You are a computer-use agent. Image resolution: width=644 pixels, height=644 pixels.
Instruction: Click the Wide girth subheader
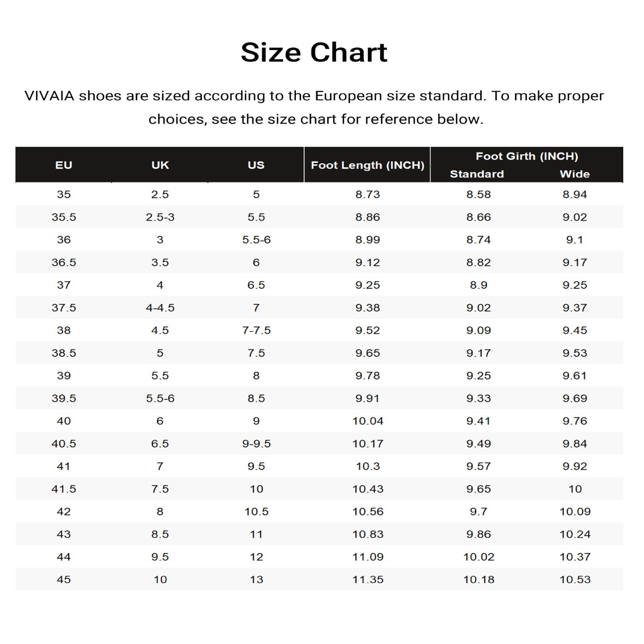[575, 174]
